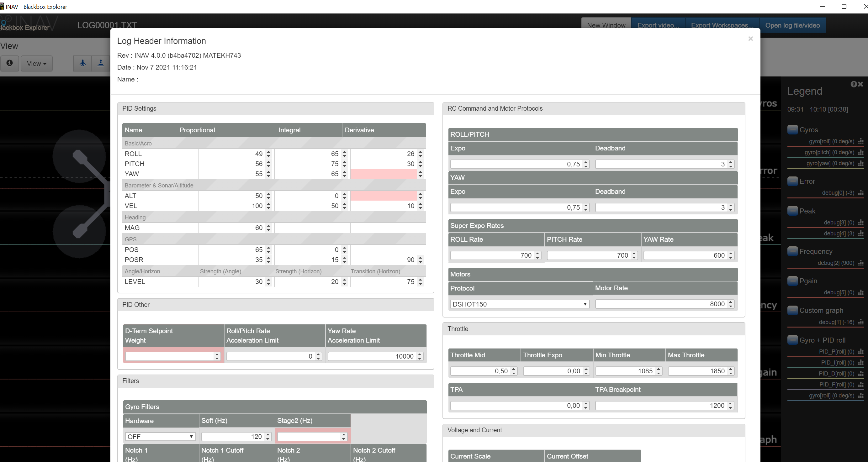Open the View dropdown menu
Image resolution: width=868 pixels, height=462 pixels.
click(36, 63)
